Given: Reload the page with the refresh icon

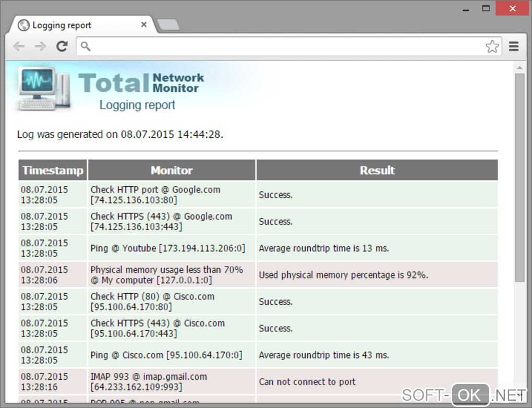Looking at the screenshot, I should (62, 46).
